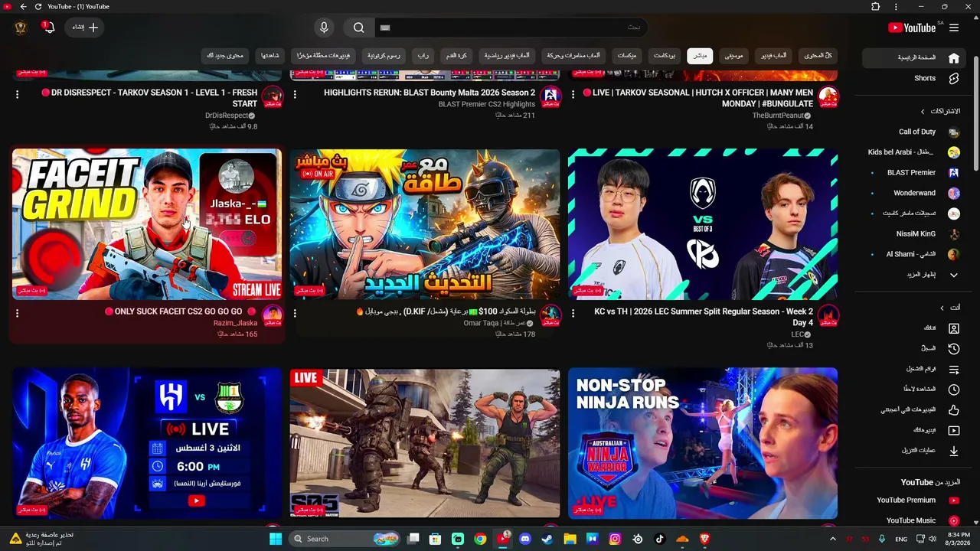Open Your videos play icon

point(954,430)
